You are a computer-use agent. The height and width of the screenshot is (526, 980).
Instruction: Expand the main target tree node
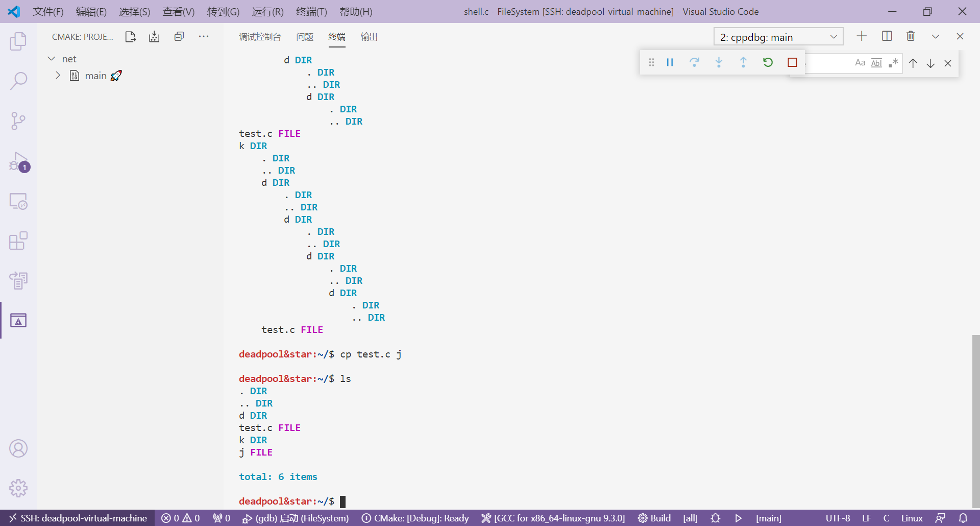(58, 76)
